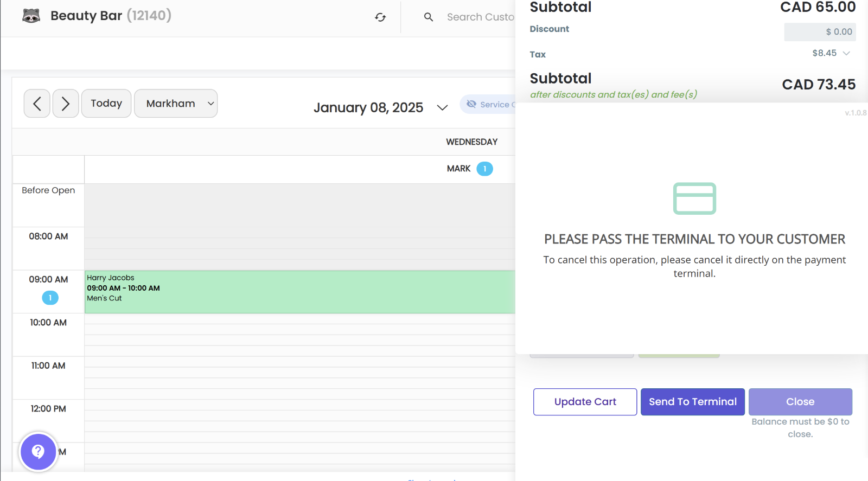Click the badge under 09:00 AM
The width and height of the screenshot is (868, 481).
pos(50,298)
